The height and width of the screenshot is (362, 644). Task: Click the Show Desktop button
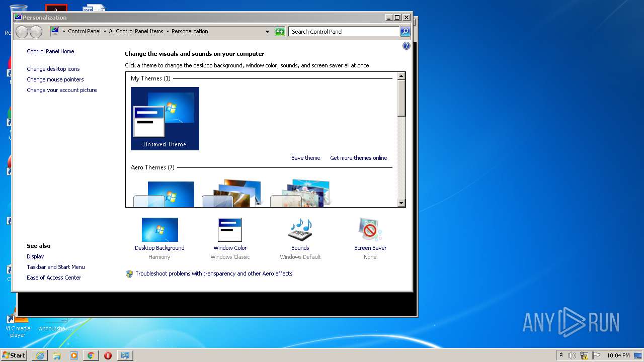[x=638, y=355]
